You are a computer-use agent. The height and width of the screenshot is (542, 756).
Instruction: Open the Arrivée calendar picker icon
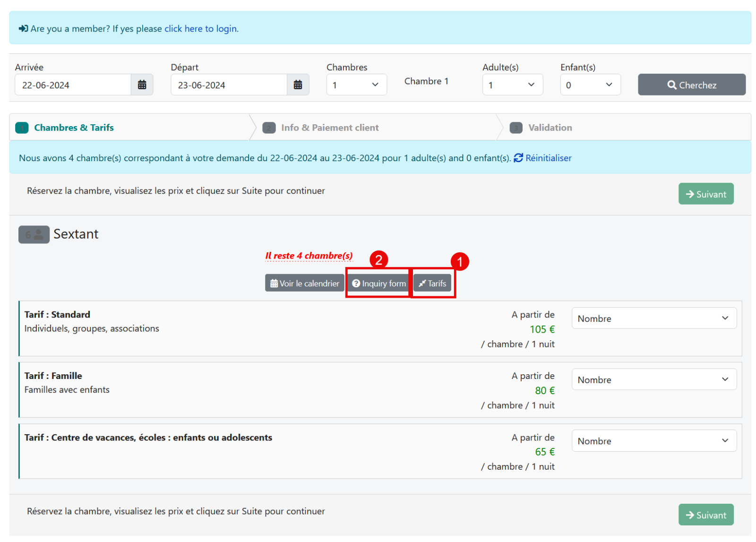[x=142, y=85]
